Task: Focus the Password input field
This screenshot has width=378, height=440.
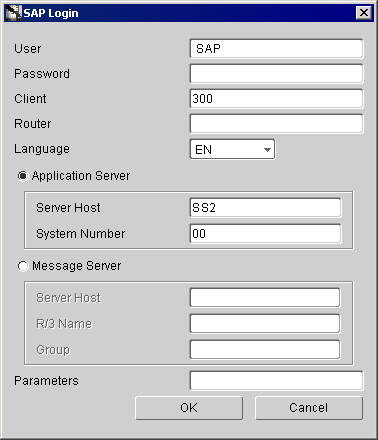Action: coord(276,74)
